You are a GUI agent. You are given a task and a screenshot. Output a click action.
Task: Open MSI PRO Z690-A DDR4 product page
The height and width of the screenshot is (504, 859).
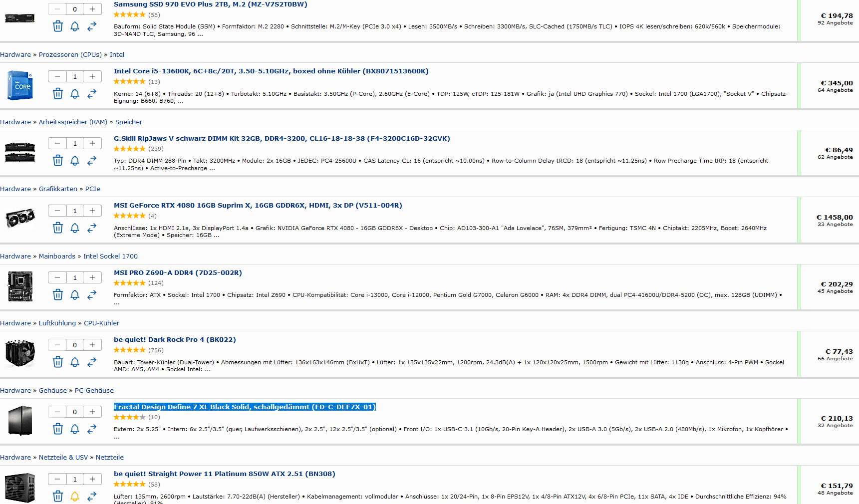click(178, 273)
